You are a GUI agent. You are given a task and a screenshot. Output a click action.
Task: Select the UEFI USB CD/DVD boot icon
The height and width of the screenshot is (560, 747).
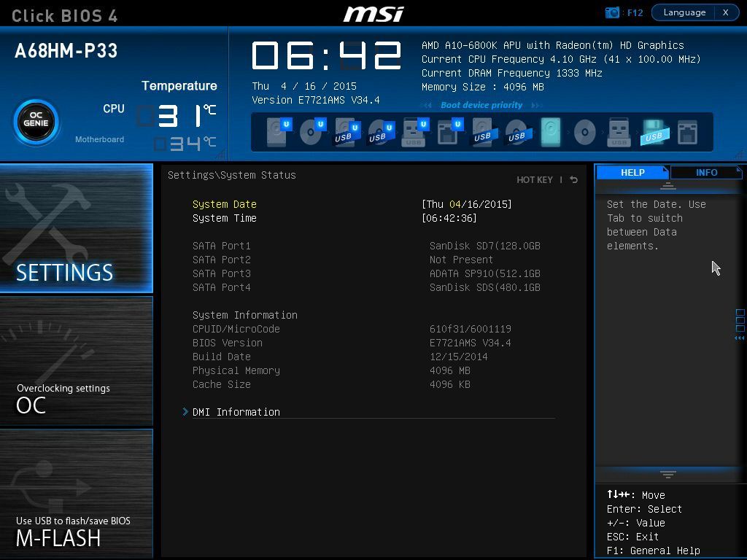pyautogui.click(x=381, y=132)
